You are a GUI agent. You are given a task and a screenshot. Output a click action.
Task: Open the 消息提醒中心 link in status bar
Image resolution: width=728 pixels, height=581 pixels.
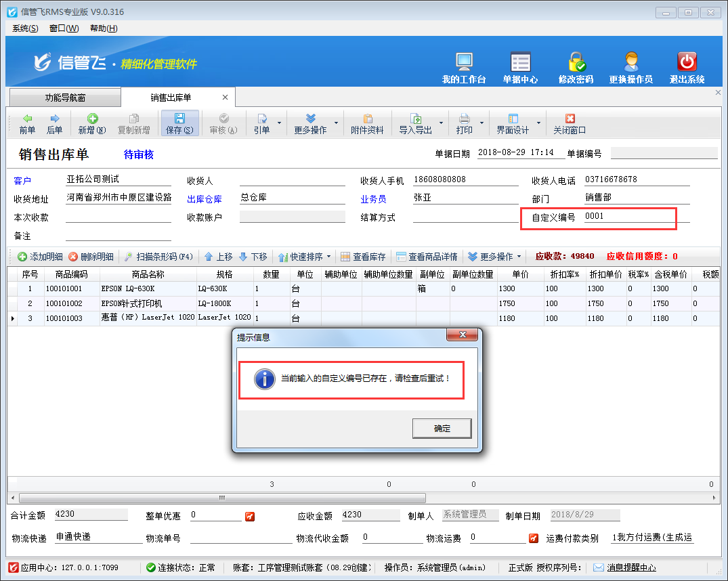point(631,567)
